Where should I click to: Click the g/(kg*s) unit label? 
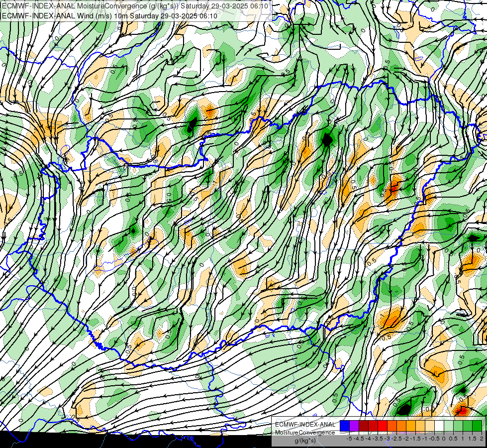point(305,441)
